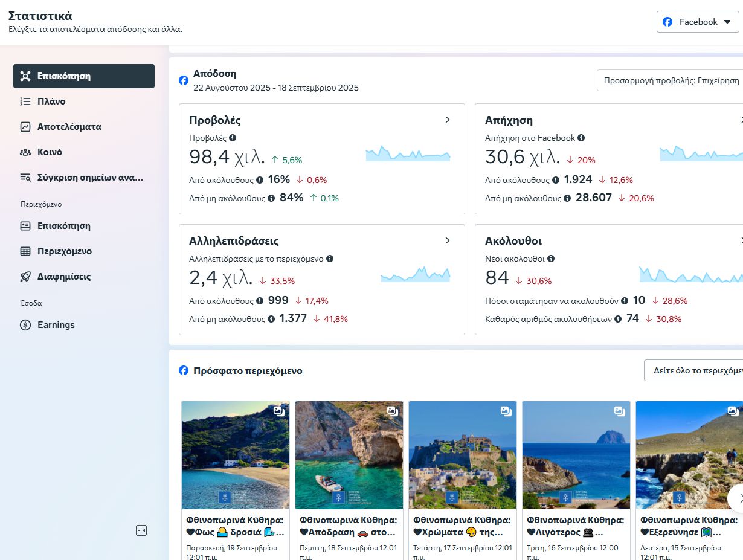Viewport: 743px width, 560px height.
Task: Open Επισκόπηση overview in sidebar top
Action: 84,76
